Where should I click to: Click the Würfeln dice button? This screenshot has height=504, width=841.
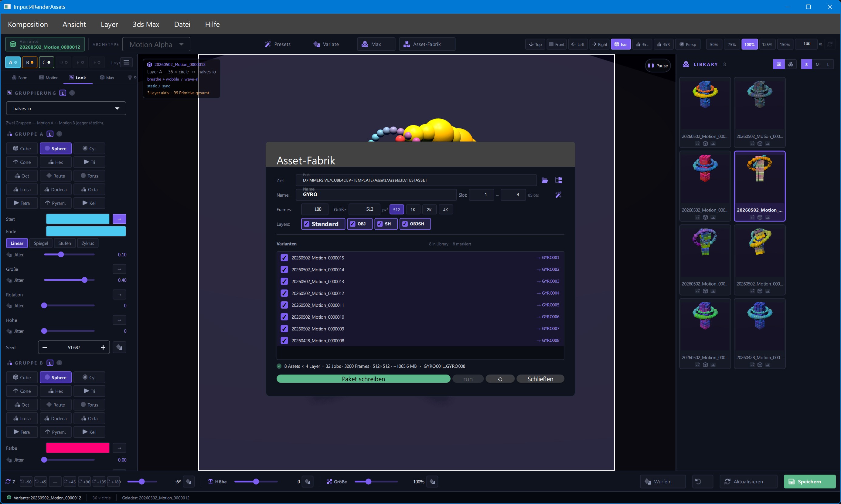662,481
